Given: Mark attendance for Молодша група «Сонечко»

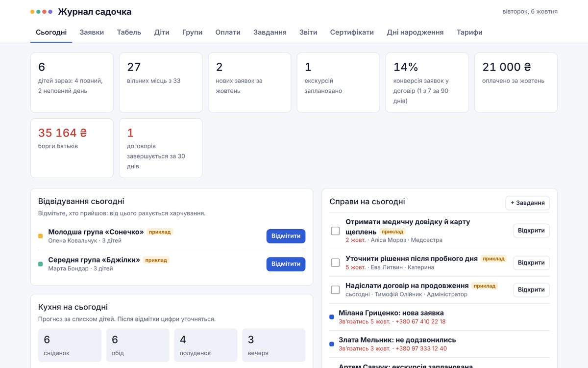Looking at the screenshot, I should [x=286, y=236].
